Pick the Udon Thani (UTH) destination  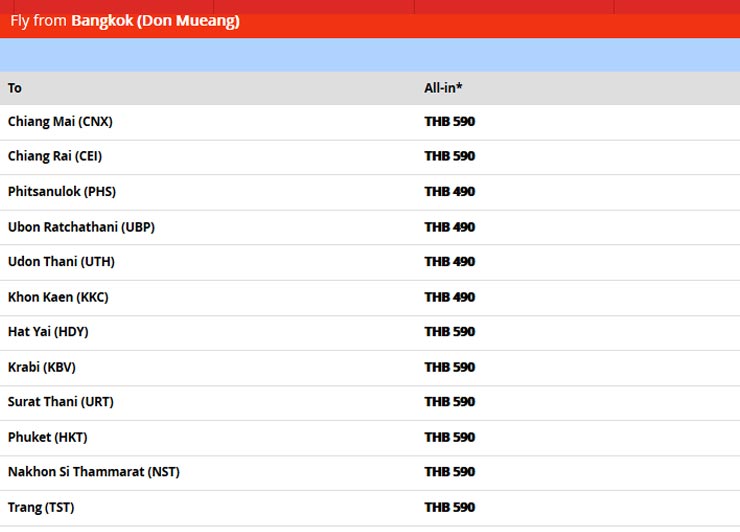61,262
